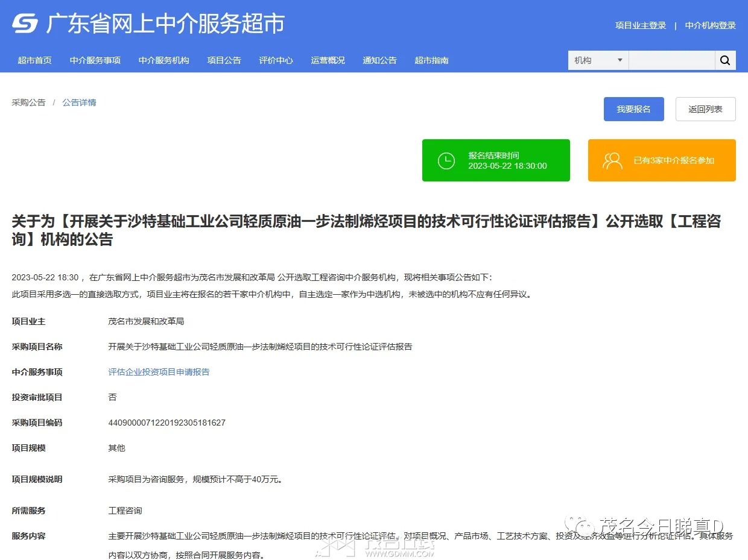
Task: Open the 通知公告 menu item
Action: coord(380,60)
